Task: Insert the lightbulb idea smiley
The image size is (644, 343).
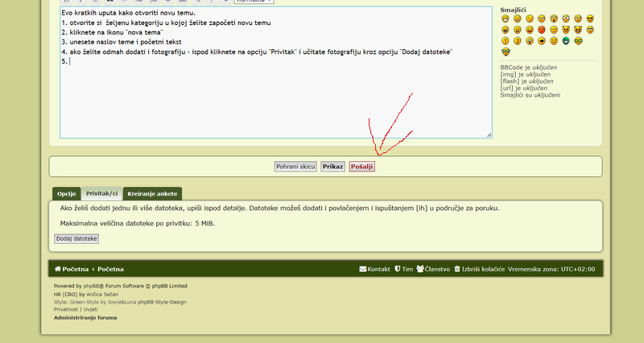Action: click(530, 41)
